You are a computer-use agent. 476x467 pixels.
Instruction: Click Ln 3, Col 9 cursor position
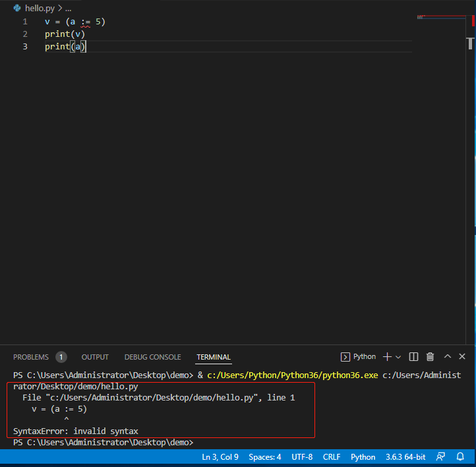[220, 457]
